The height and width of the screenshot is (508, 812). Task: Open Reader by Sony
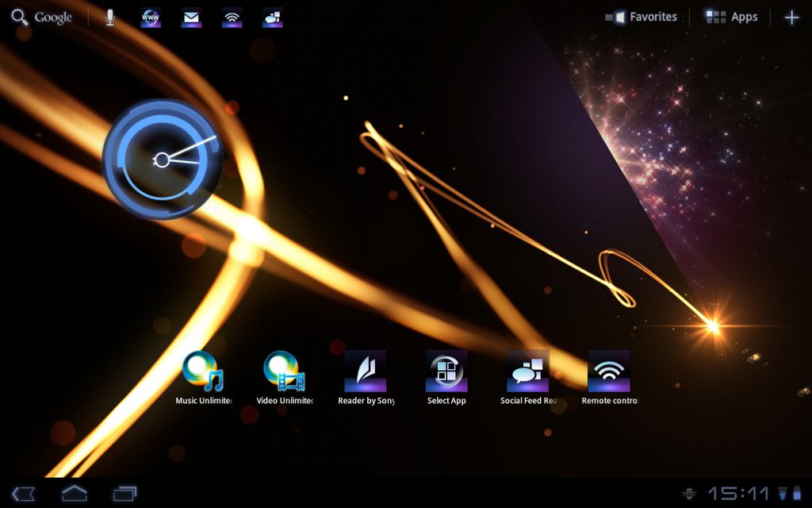(x=366, y=371)
